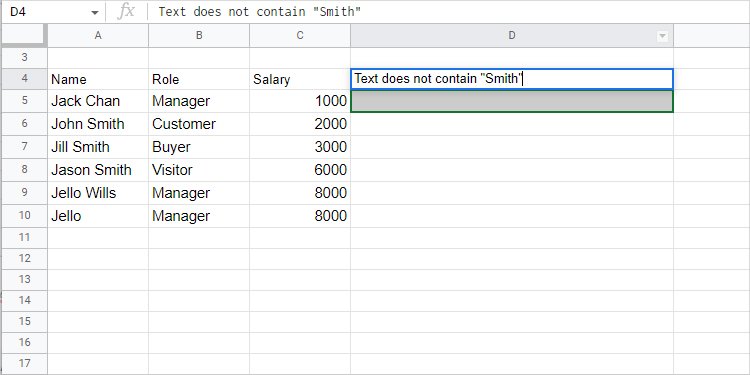Viewport: 750px width, 375px height.
Task: Select the Jello Wills cell
Action: pyautogui.click(x=98, y=193)
